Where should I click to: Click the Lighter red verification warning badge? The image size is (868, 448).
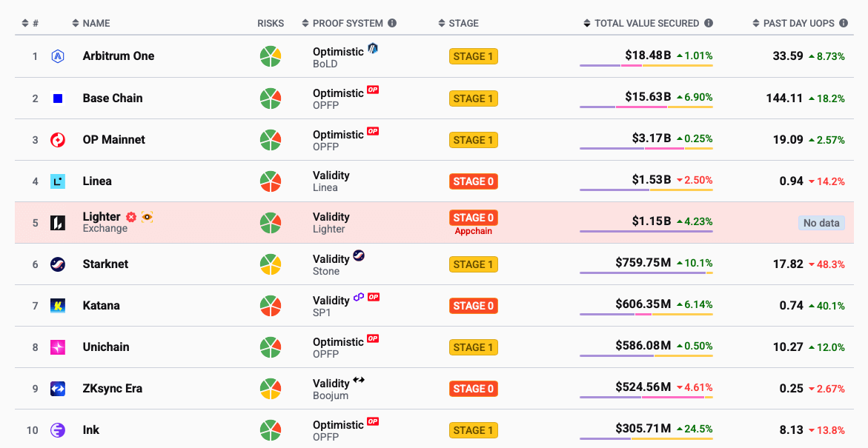coord(131,217)
